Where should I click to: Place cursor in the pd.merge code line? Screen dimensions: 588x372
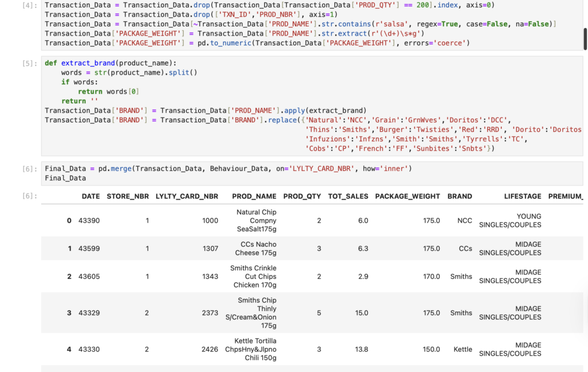(228, 169)
